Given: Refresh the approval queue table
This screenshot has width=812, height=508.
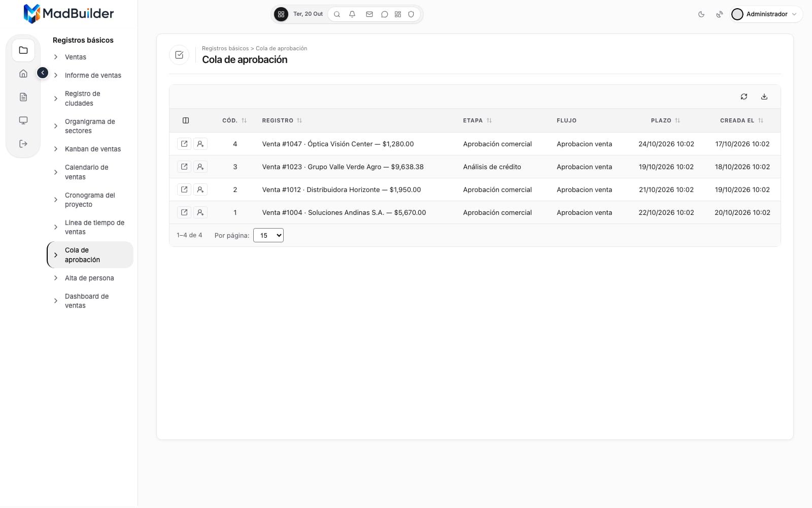Looking at the screenshot, I should click(744, 97).
